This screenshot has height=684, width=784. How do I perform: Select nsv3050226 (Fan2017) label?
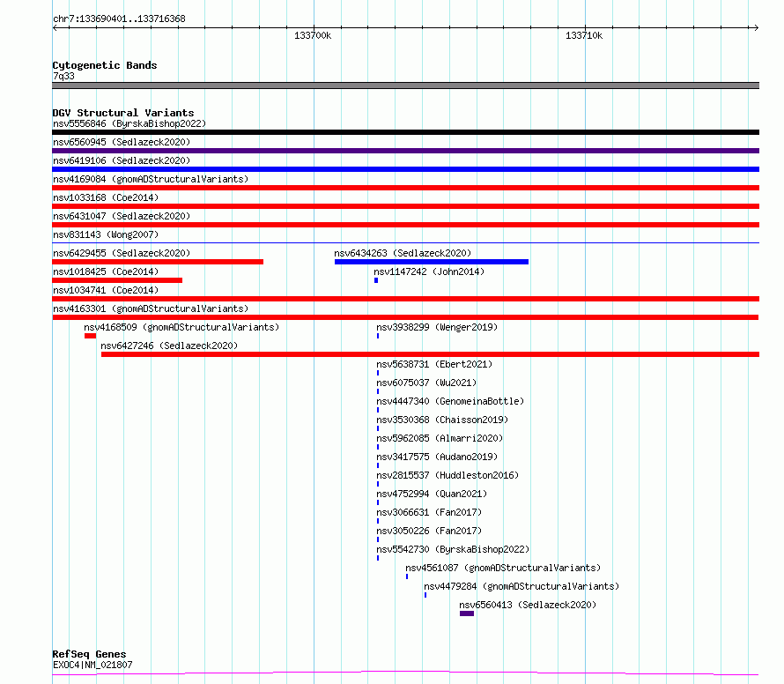tap(429, 531)
